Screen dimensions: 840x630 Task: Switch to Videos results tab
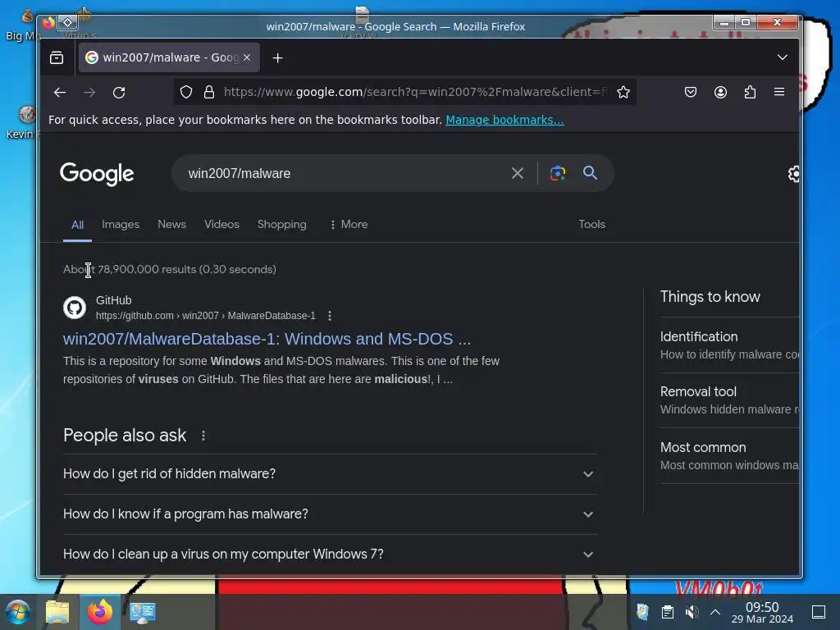pos(221,224)
